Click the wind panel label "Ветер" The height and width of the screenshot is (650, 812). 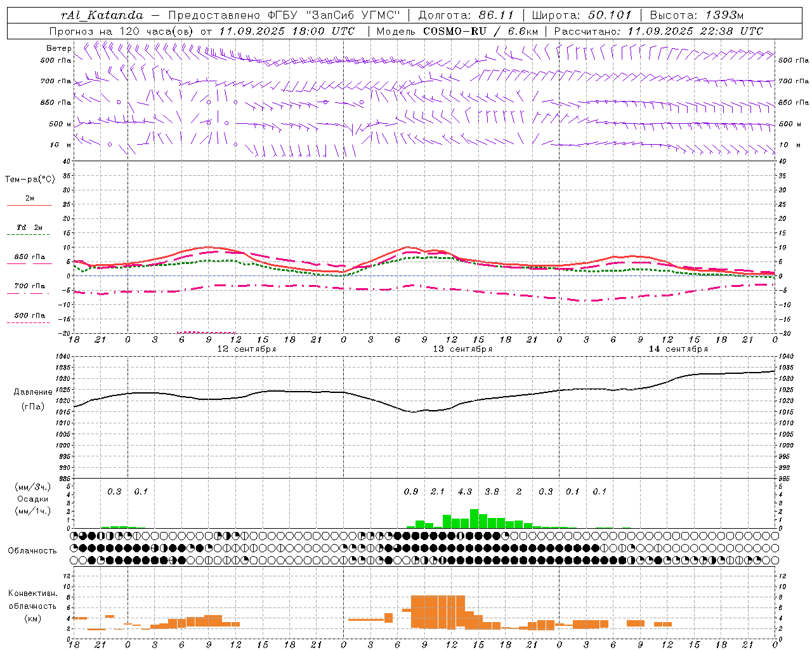[59, 48]
